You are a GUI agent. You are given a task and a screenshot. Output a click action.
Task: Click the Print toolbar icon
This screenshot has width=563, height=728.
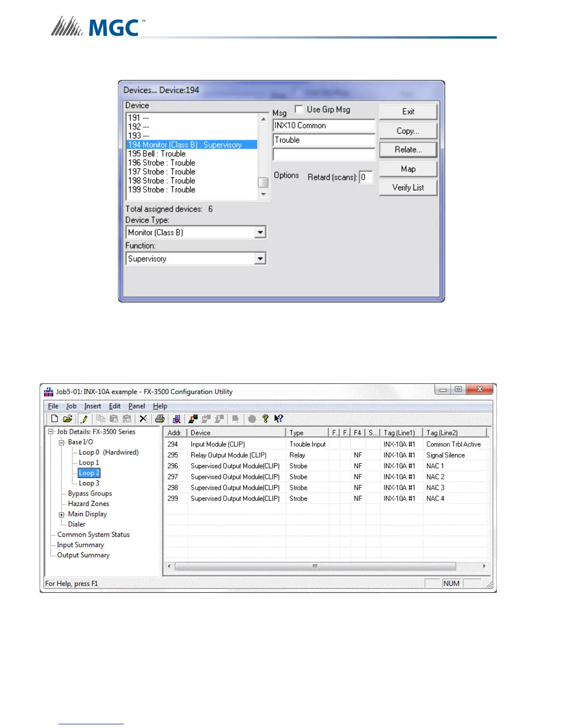pyautogui.click(x=160, y=419)
